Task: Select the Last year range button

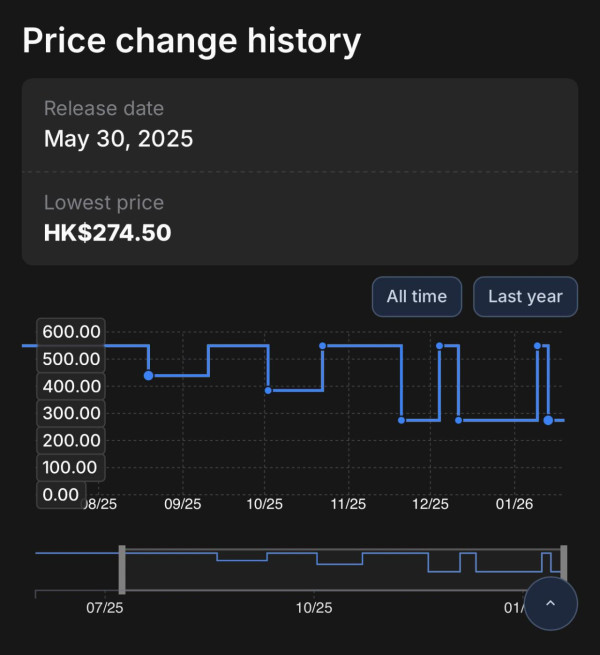Action: [525, 297]
